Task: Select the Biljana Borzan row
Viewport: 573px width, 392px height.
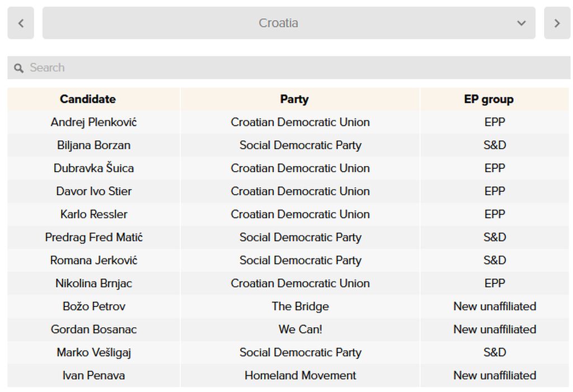Action: (289, 145)
